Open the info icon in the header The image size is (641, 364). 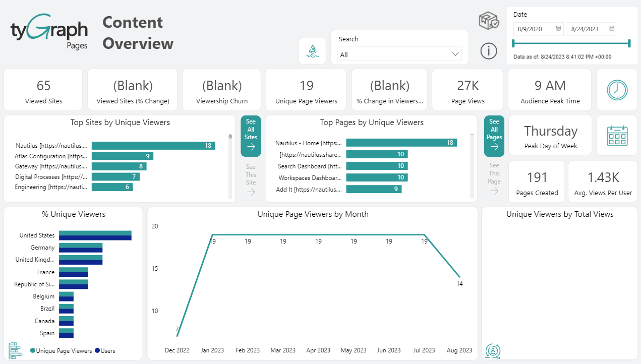[488, 51]
